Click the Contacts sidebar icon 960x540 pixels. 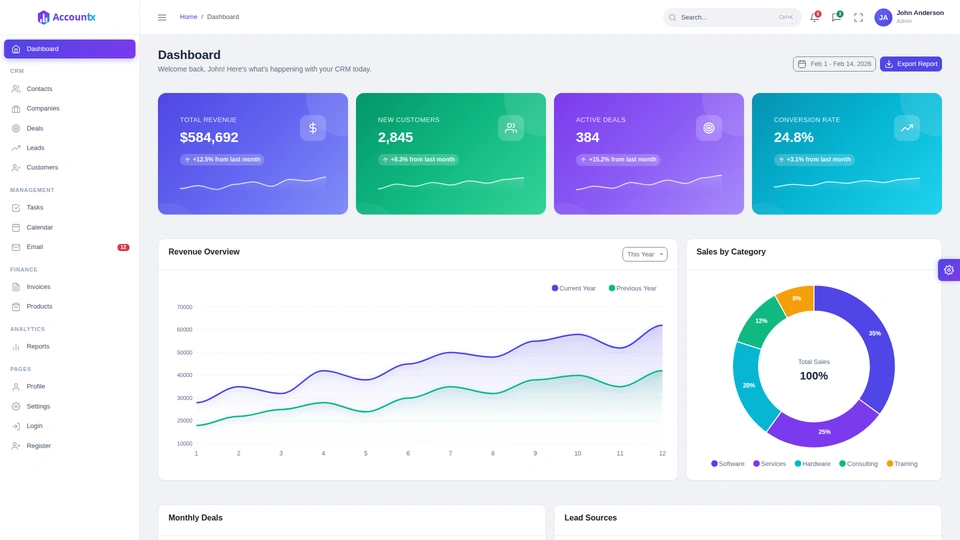(x=16, y=89)
